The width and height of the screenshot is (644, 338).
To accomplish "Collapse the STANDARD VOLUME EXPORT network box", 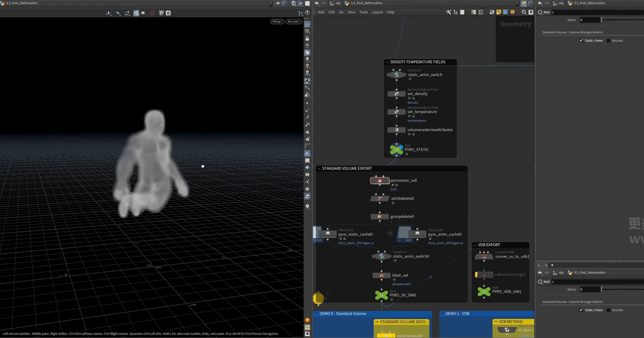I will pyautogui.click(x=319, y=168).
